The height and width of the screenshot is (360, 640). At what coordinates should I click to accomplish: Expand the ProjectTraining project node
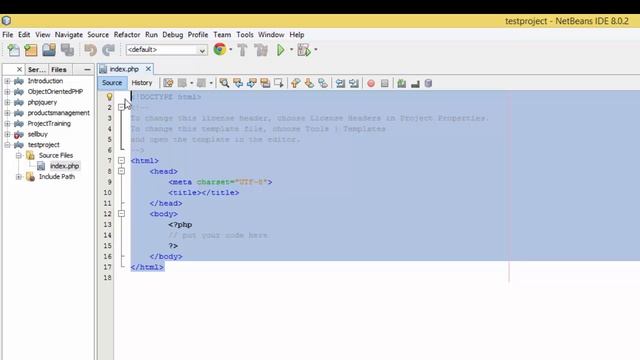[x=7, y=123]
